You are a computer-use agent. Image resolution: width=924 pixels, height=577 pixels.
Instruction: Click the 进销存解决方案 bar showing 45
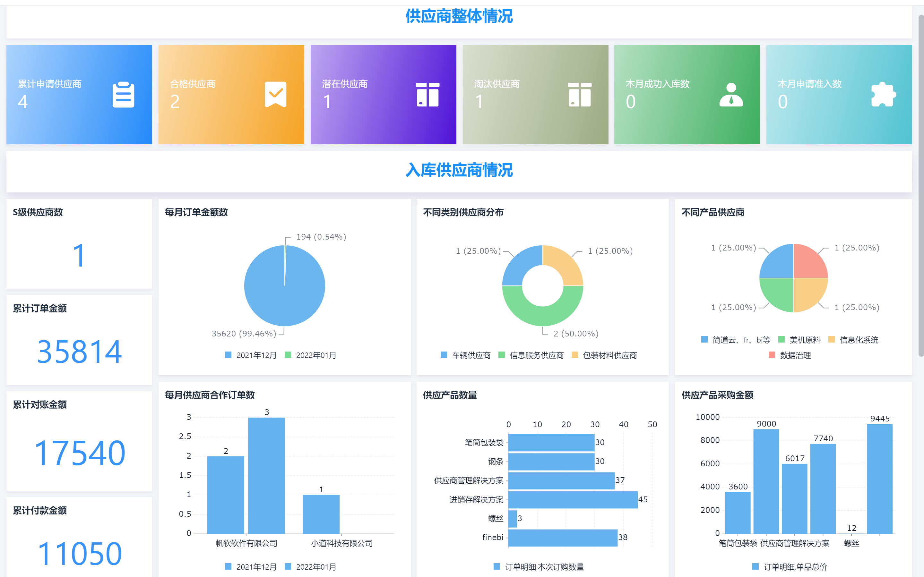coord(573,499)
